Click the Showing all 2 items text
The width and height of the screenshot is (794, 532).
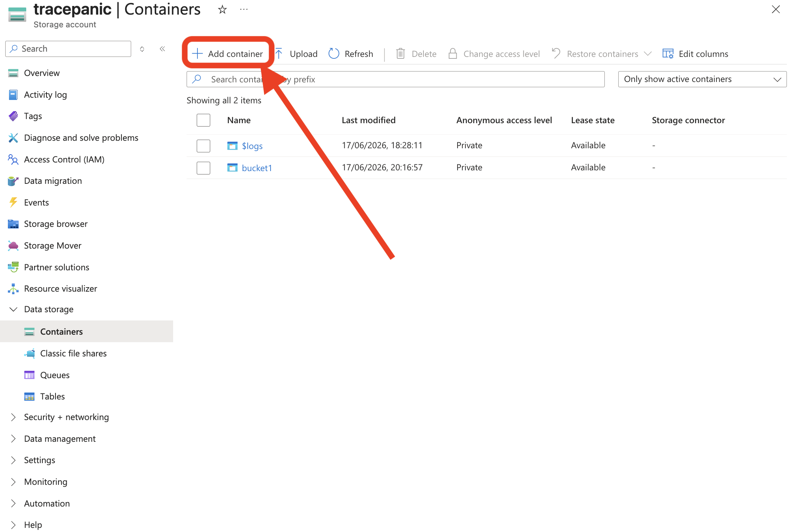(224, 100)
